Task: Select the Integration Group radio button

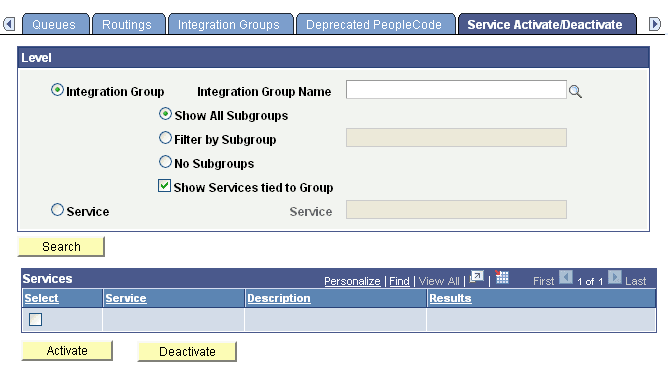Action: 57,90
